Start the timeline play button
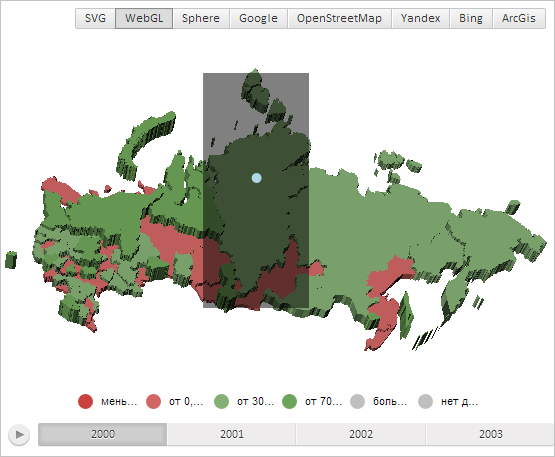Screen dimensions: 555x457 [x=19, y=434]
